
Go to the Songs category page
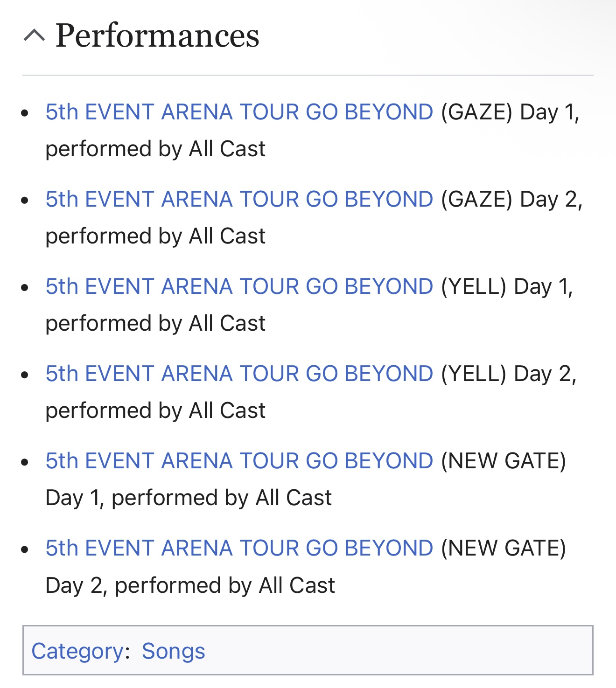(174, 651)
